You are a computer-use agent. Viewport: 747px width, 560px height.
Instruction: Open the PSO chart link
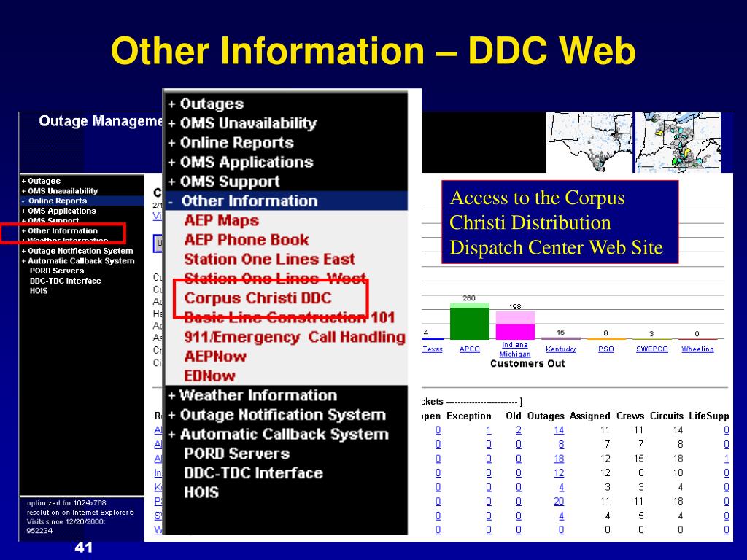click(606, 349)
